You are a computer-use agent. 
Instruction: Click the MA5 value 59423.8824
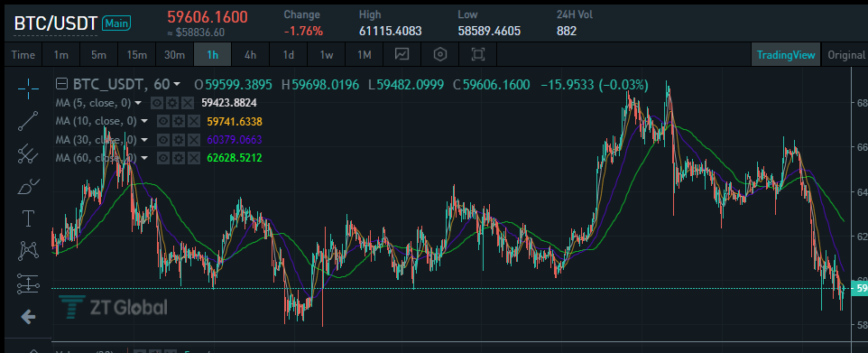click(x=229, y=103)
